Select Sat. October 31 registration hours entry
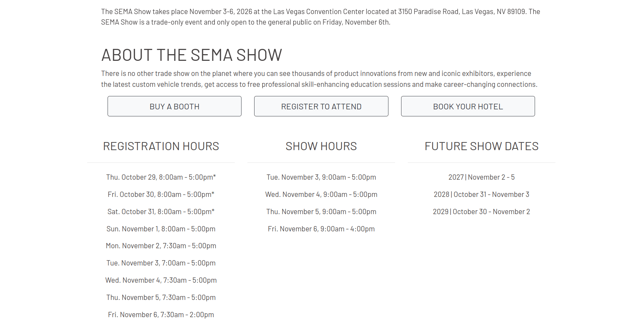This screenshot has width=644, height=327. pos(161,212)
